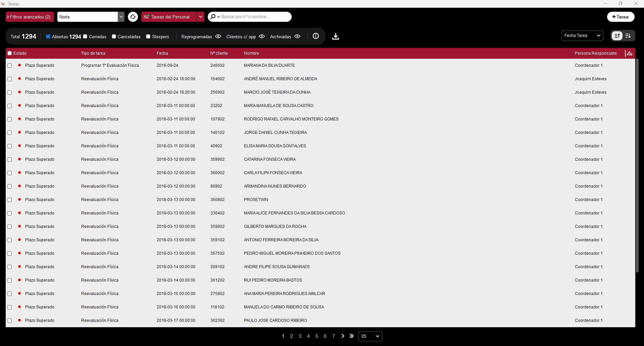Click ANDRÉ MANUEL RIBEIRO DE ALMEIDA name
This screenshot has height=346, width=644.
(281, 79)
